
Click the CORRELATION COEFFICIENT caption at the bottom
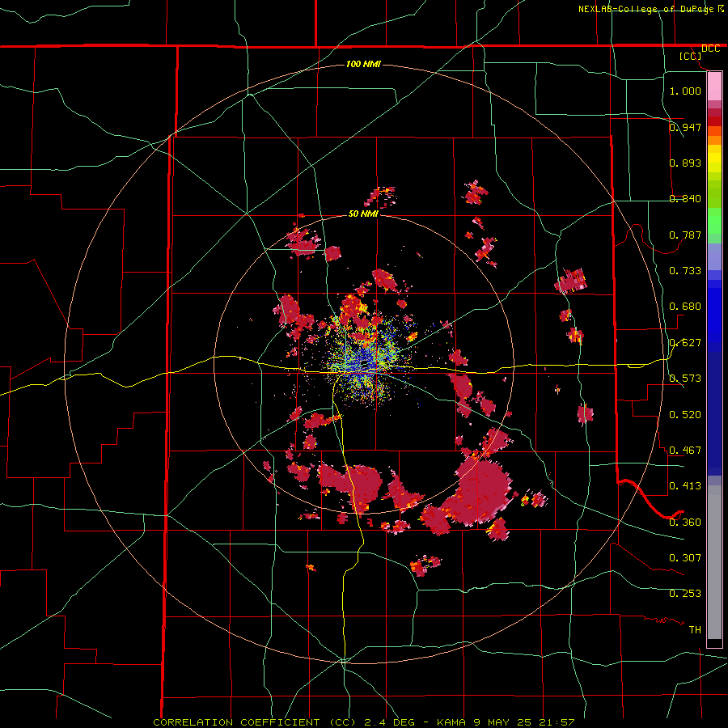coord(363,722)
